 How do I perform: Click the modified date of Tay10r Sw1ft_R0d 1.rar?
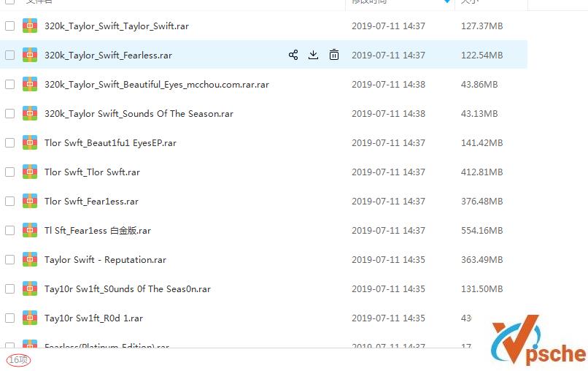click(388, 318)
